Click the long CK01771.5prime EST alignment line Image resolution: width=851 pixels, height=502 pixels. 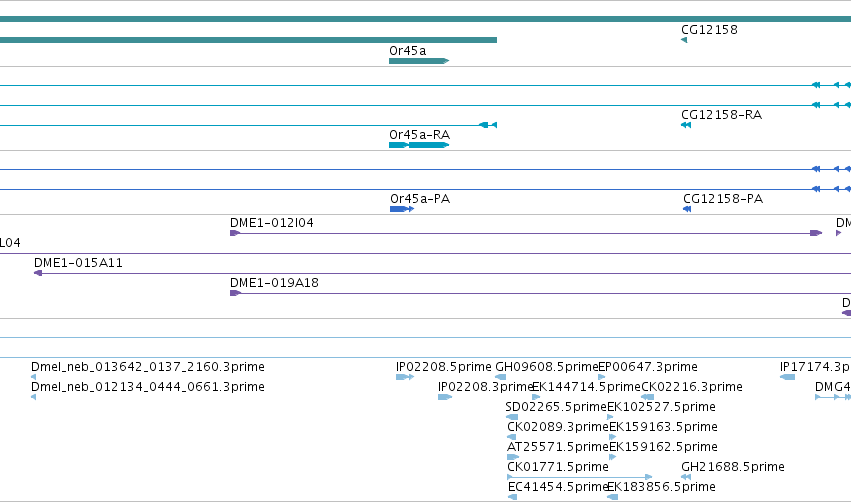(x=580, y=477)
